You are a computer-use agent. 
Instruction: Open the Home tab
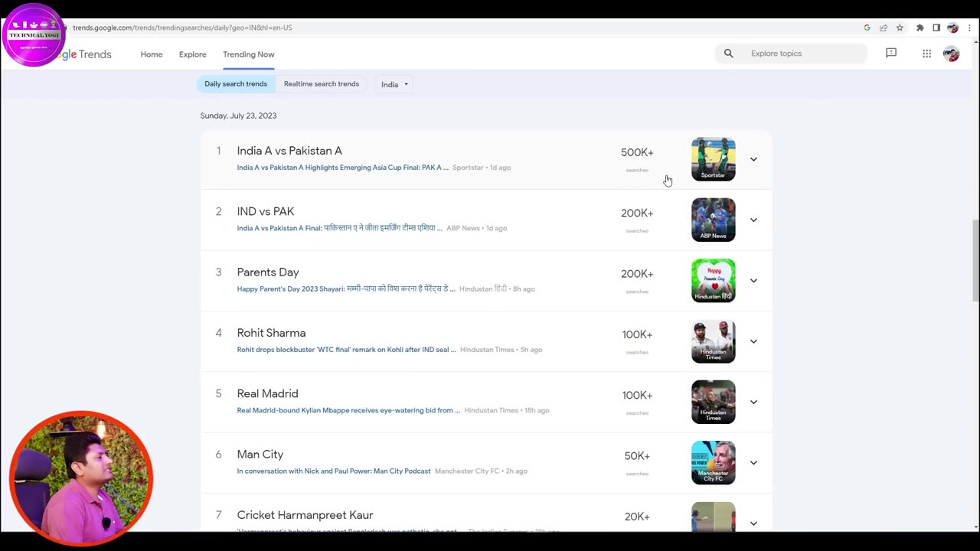click(x=152, y=54)
